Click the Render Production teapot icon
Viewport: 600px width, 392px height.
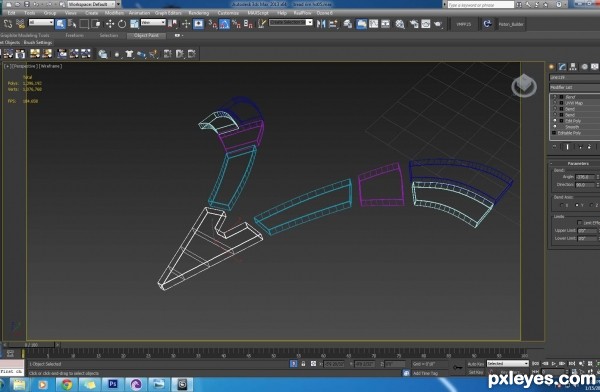(x=438, y=24)
